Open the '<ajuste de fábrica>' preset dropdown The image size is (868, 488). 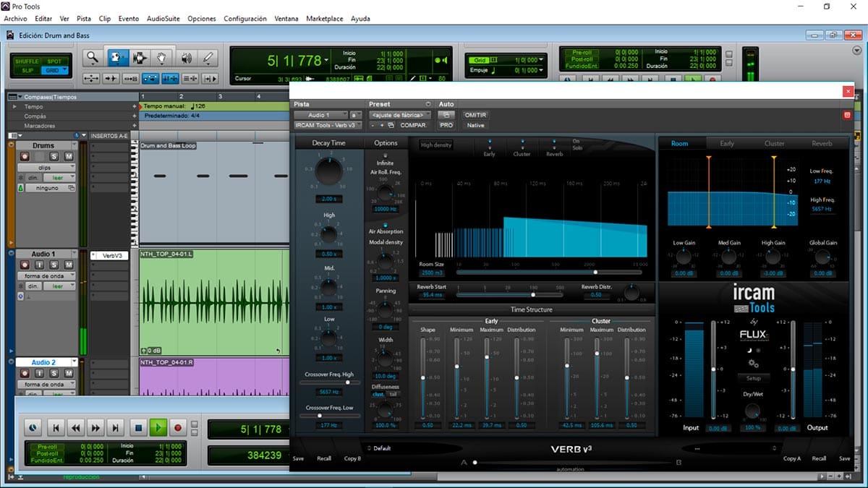(x=400, y=115)
